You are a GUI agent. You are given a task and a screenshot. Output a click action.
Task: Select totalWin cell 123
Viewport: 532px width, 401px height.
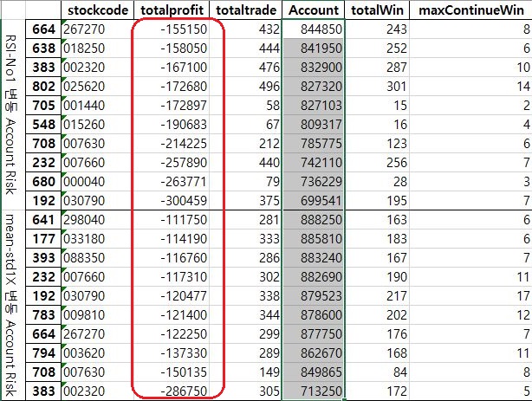[377, 143]
